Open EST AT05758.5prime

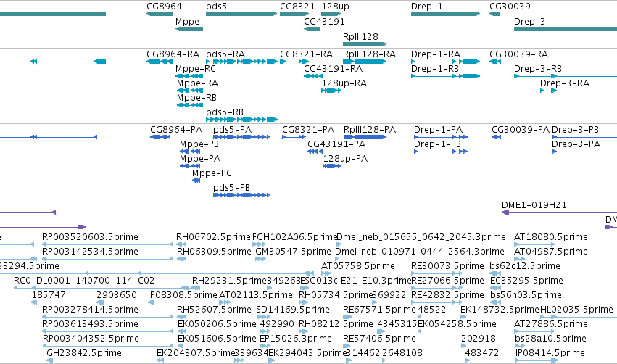(x=358, y=266)
